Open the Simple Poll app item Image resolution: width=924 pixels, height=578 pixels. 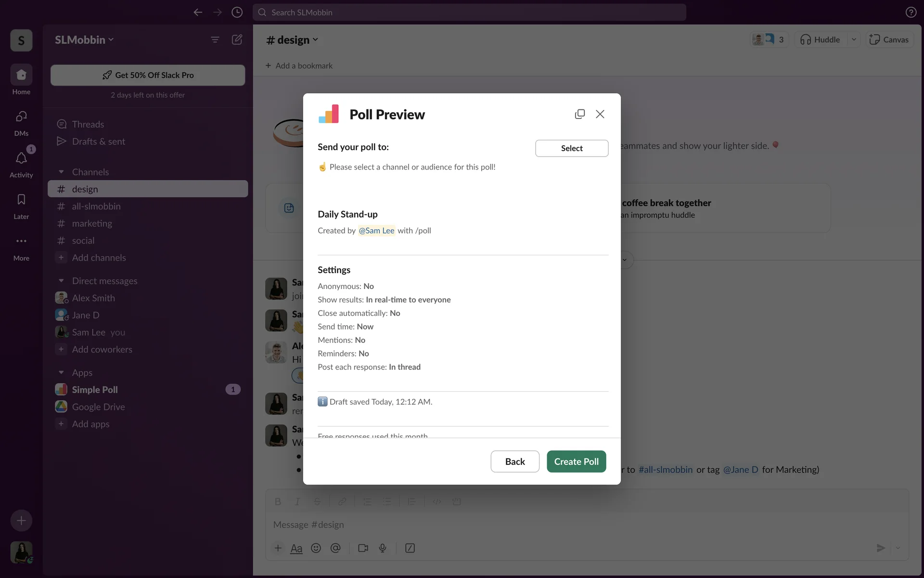[x=95, y=390]
